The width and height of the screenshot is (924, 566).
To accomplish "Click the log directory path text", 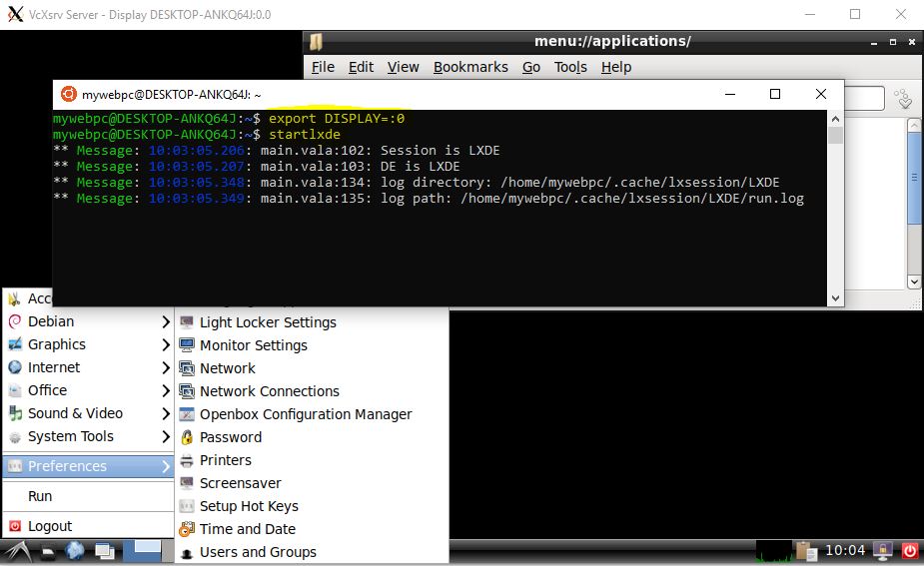I will (x=640, y=182).
